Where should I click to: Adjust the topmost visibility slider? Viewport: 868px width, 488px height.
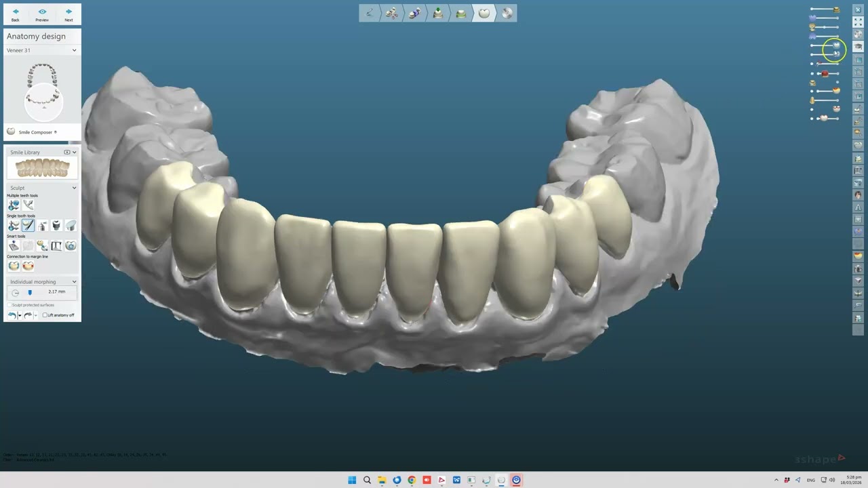click(825, 9)
